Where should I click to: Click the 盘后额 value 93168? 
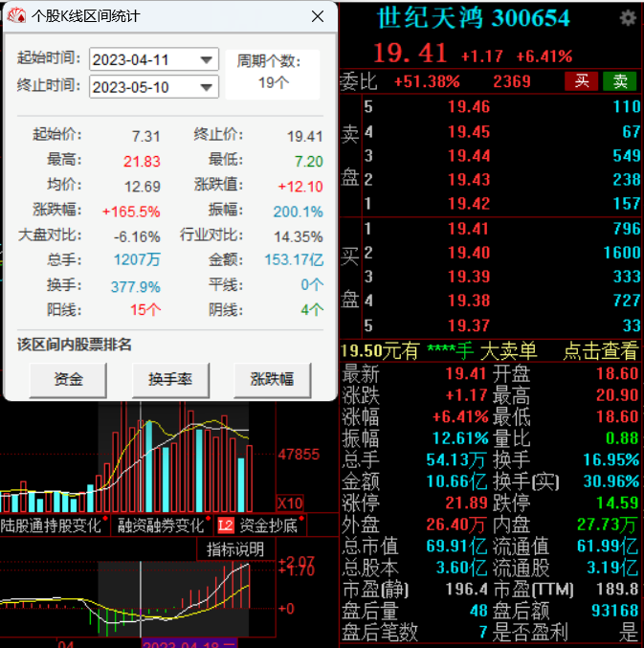pos(615,611)
